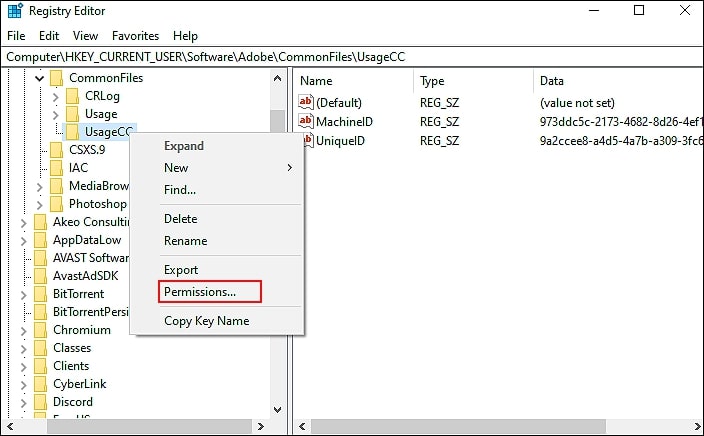The height and width of the screenshot is (436, 704).
Task: Expand the Clients key chevron
Action: click(x=23, y=367)
